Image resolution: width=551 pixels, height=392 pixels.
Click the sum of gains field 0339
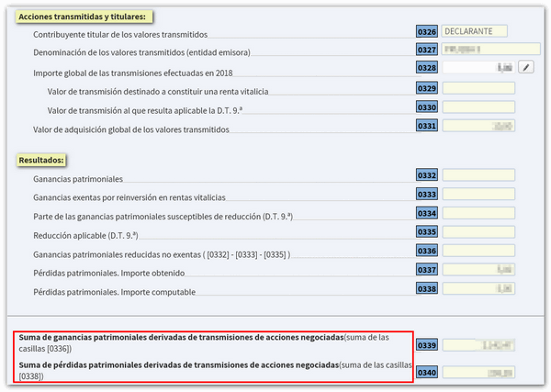coord(478,345)
